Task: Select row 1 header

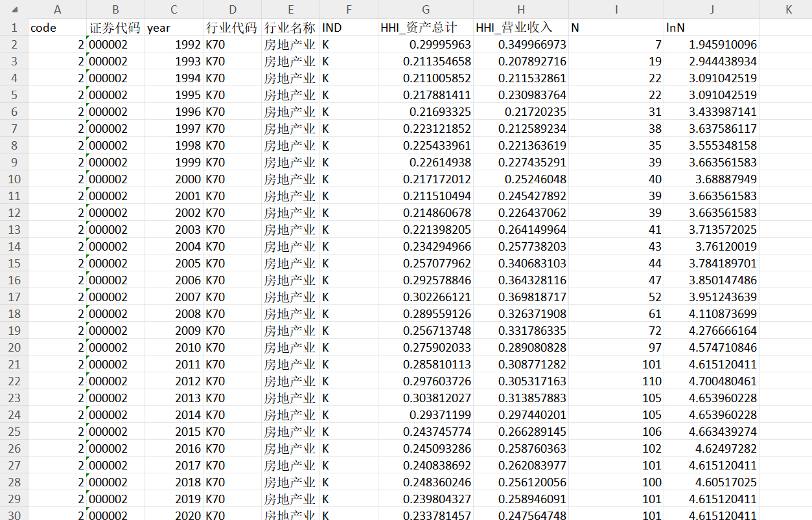Action: (x=14, y=28)
